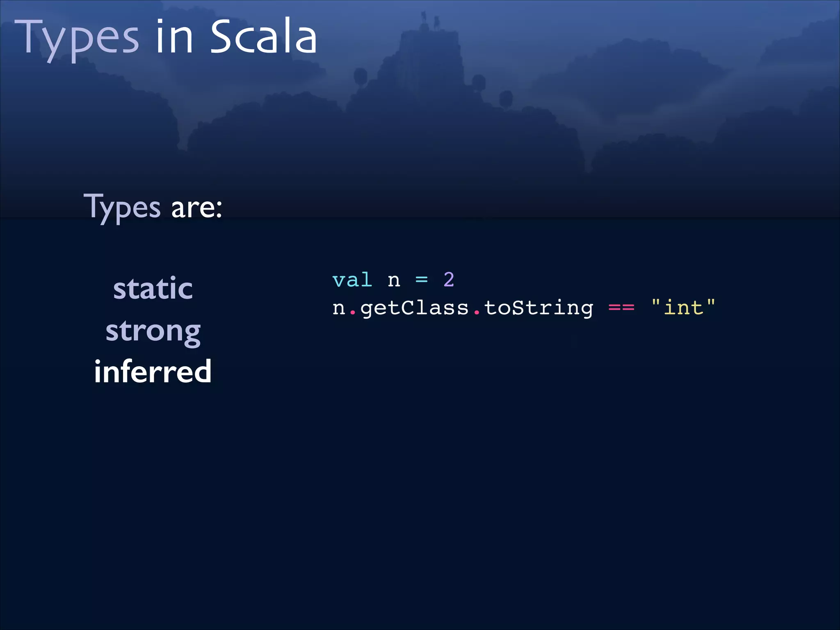This screenshot has width=840, height=630.
Task: Click the cyan "val" keyword in the code
Action: [x=352, y=281]
